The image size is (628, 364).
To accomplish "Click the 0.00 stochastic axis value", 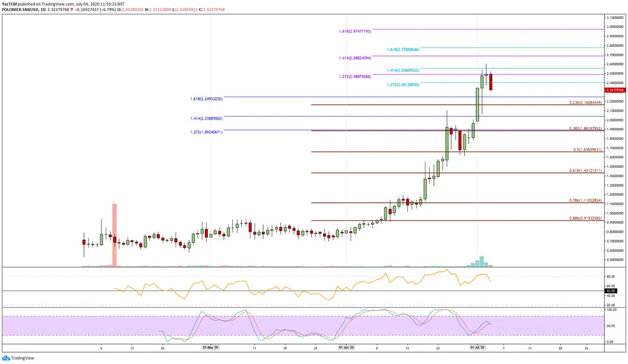I will pos(609,342).
